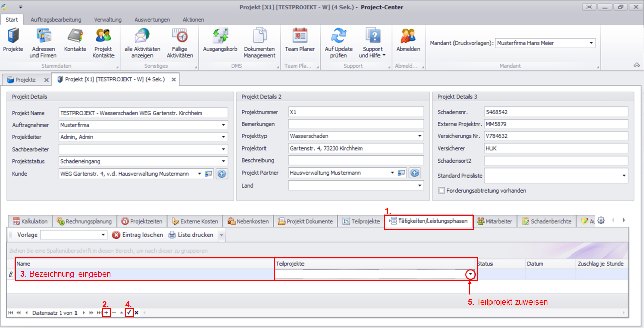Open the Standard Preisliste dropdown

pyautogui.click(x=623, y=176)
